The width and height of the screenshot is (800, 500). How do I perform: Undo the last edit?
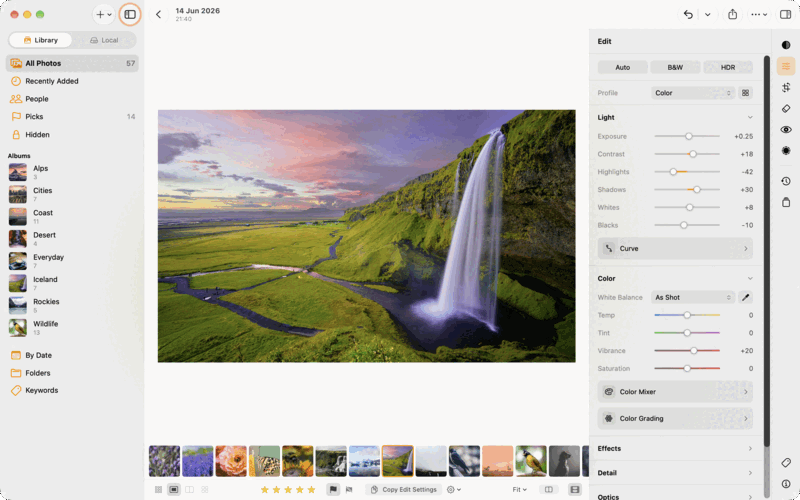pyautogui.click(x=688, y=14)
